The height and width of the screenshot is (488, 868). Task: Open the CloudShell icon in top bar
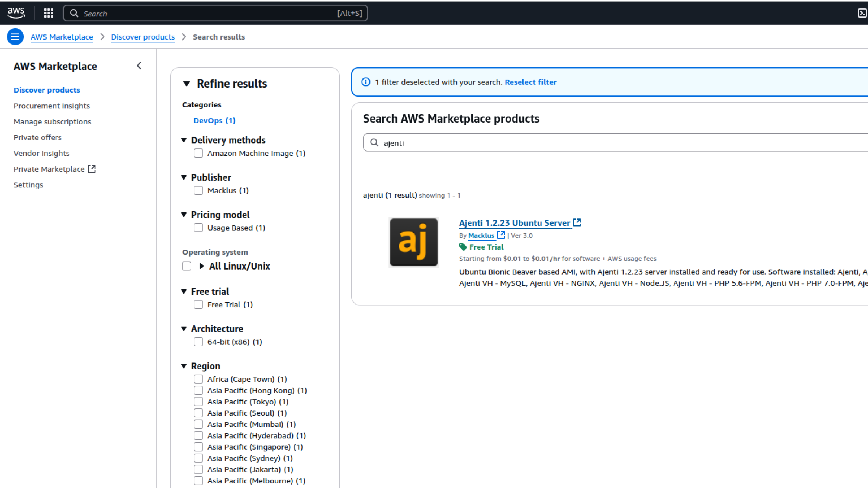point(862,13)
